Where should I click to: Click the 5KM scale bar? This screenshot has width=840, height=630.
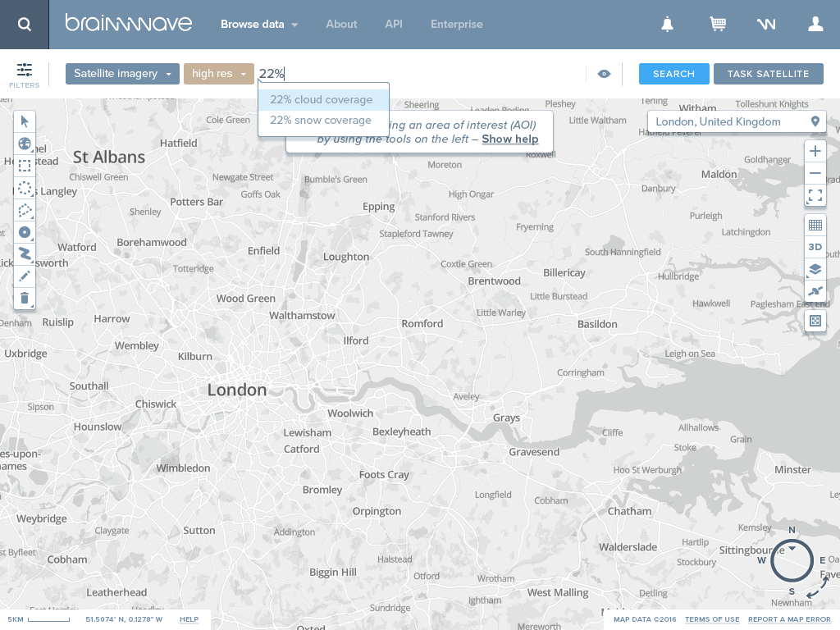39,619
